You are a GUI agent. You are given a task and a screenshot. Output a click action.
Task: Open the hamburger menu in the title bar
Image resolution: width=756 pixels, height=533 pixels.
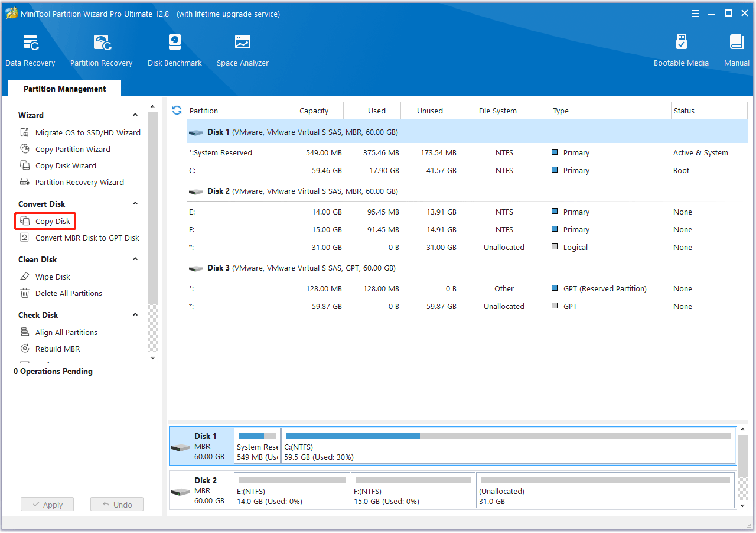tap(696, 13)
